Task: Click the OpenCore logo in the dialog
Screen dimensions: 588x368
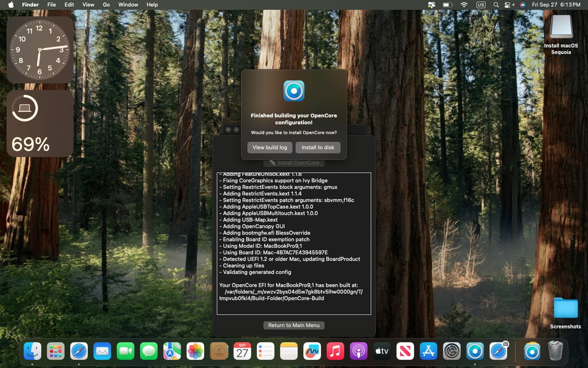Action: coord(294,91)
